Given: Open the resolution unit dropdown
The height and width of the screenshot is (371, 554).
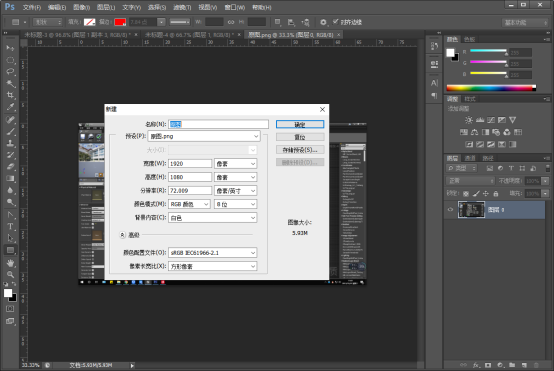Looking at the screenshot, I should [235, 191].
